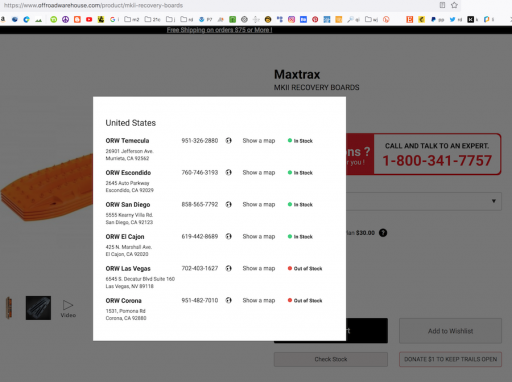Click the United States heading

tap(131, 123)
